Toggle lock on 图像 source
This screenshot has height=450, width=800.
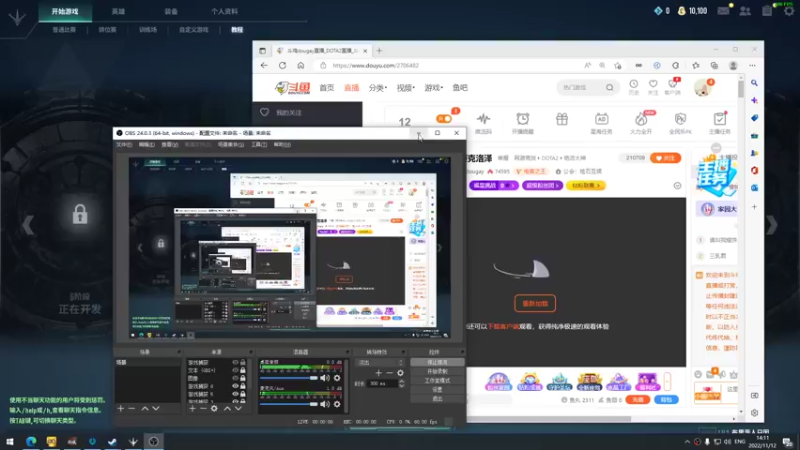pos(243,379)
